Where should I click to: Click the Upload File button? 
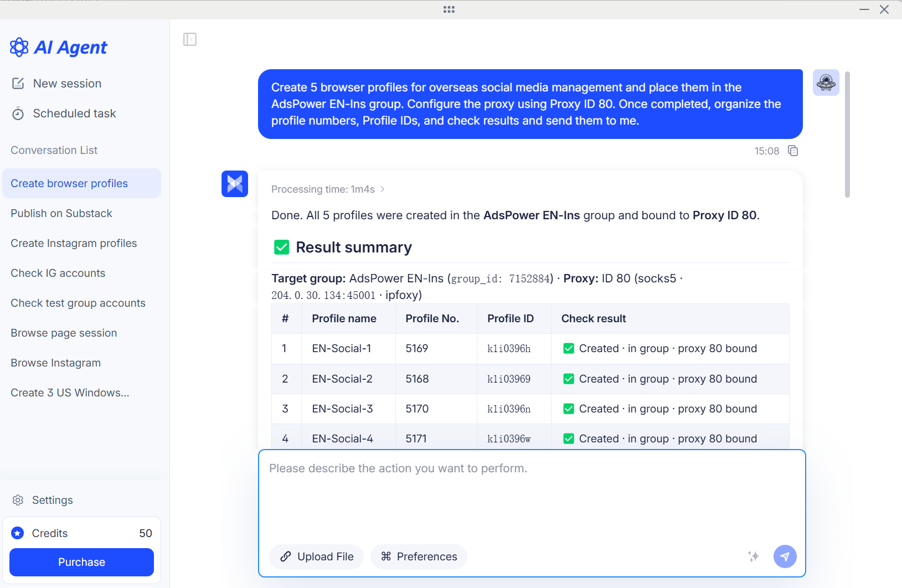coord(316,556)
